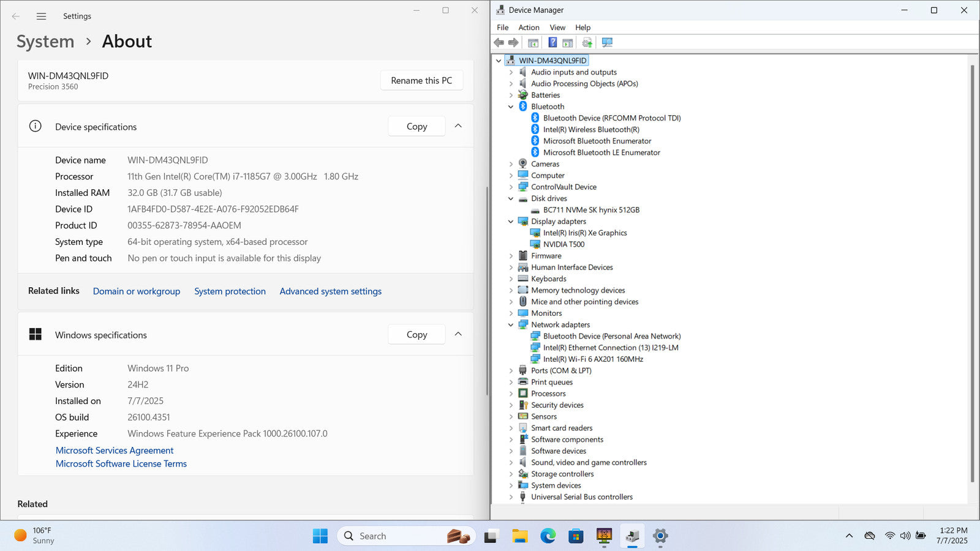The image size is (980, 551).
Task: Expand the Universal Serial Bus controllers node
Action: coord(511,497)
